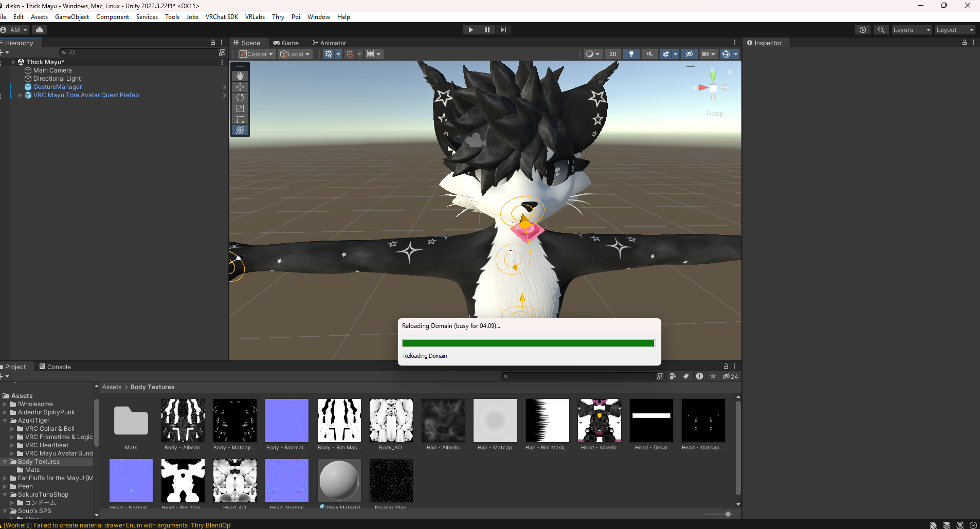Switch to the Animator tab
Image resolution: width=980 pixels, height=529 pixels.
coord(329,43)
